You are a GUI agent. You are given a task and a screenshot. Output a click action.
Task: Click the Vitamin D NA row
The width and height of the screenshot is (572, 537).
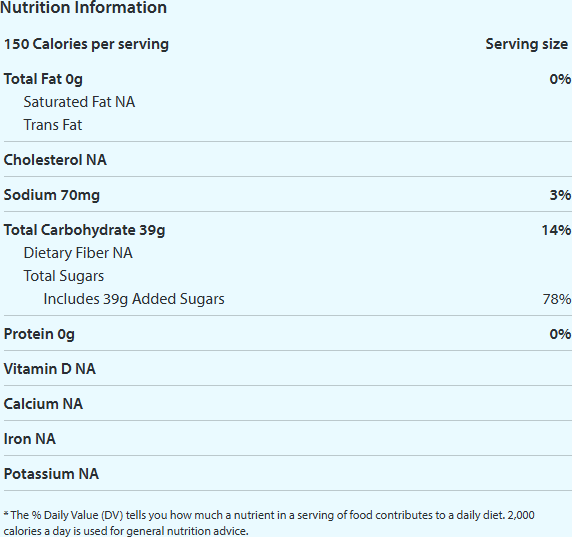point(287,369)
